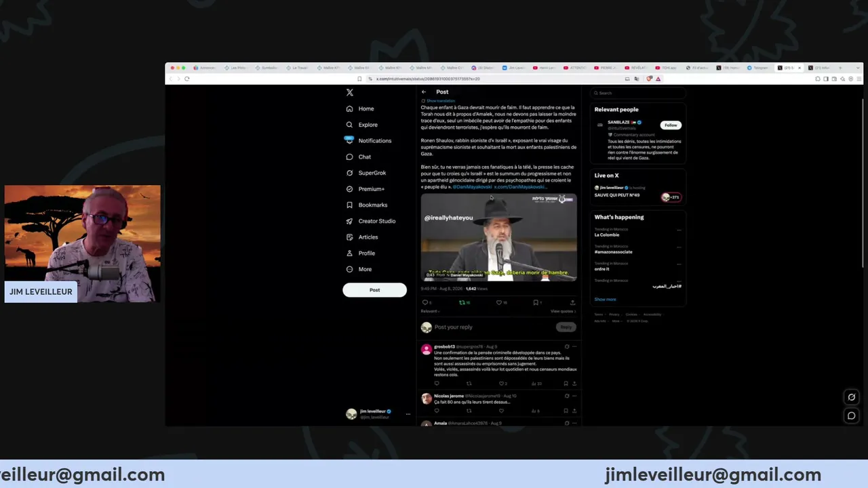Click Grok icon on grosbob13 reply
868x488 pixels.
coord(567,347)
